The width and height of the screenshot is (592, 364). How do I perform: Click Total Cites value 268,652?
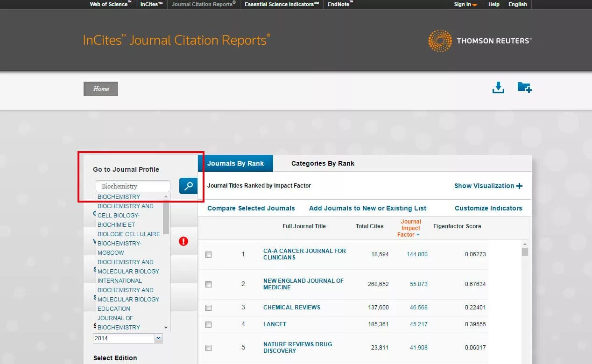[378, 284]
